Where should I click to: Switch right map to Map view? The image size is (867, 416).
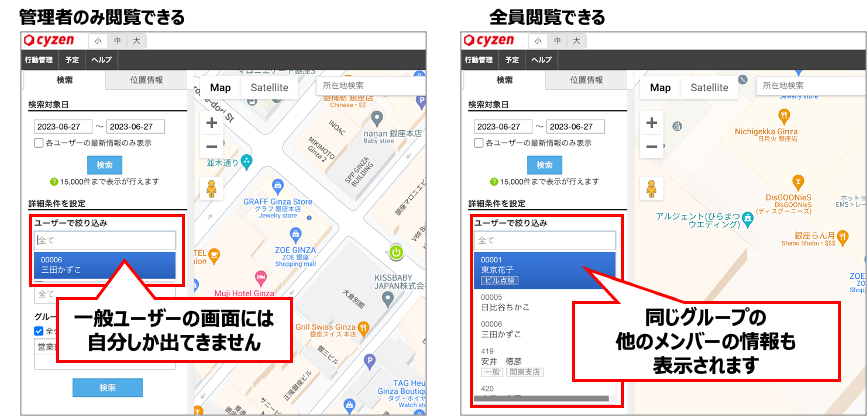click(661, 87)
